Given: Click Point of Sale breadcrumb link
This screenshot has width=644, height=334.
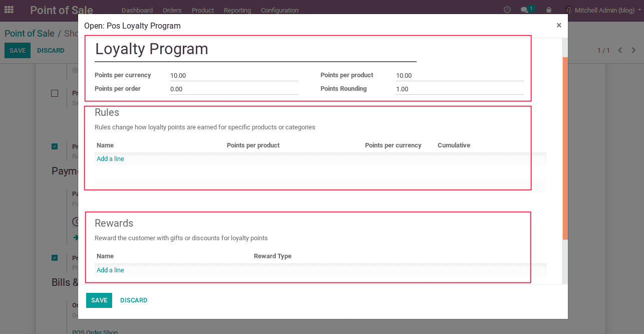Looking at the screenshot, I should [x=30, y=34].
